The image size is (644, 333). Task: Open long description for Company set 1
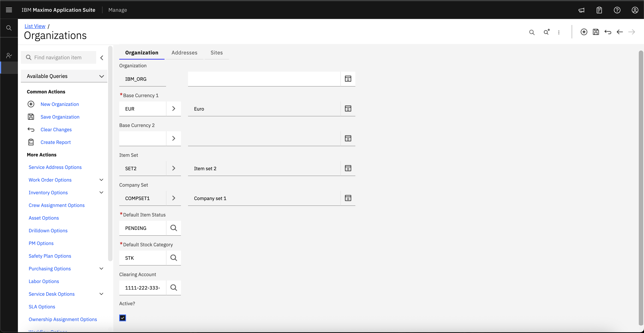coord(348,198)
